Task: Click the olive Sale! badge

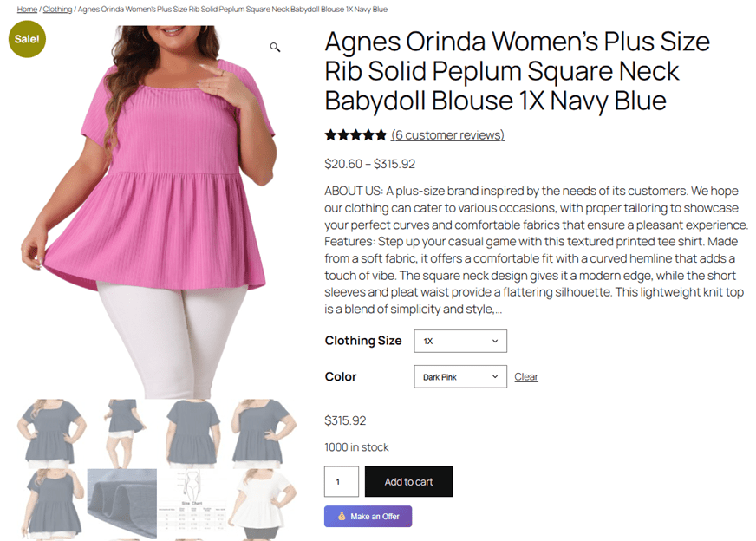Action: coord(27,39)
